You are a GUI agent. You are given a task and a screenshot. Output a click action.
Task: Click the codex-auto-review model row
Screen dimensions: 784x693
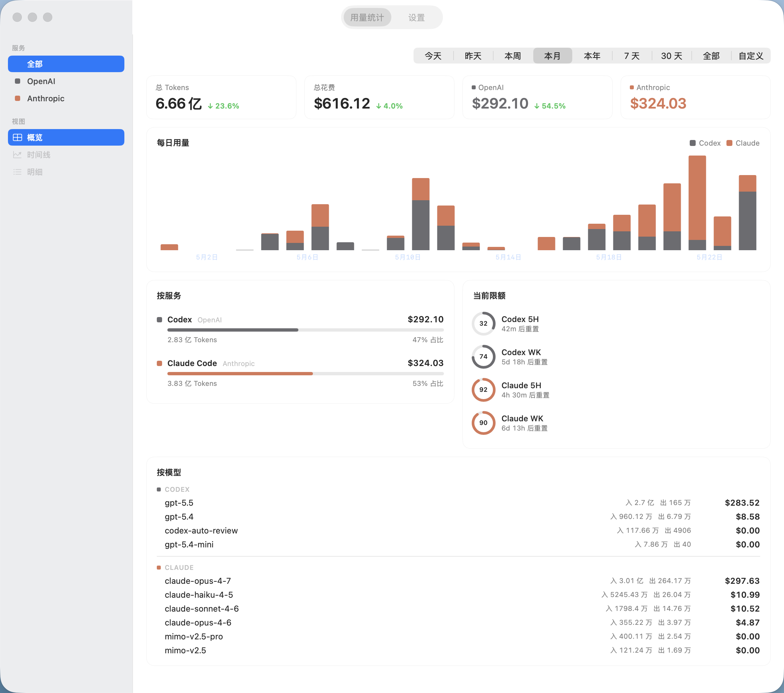click(x=458, y=530)
